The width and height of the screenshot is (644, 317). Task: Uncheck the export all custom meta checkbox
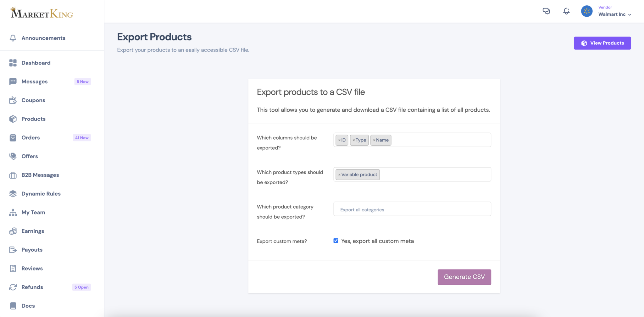click(336, 241)
